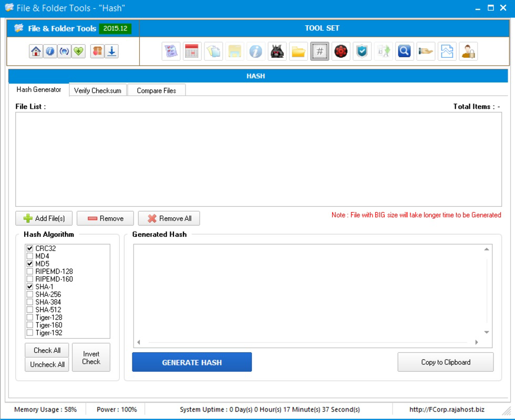Select the Hash (#) tool icon
Screen dimensions: 515x420
tap(320, 51)
